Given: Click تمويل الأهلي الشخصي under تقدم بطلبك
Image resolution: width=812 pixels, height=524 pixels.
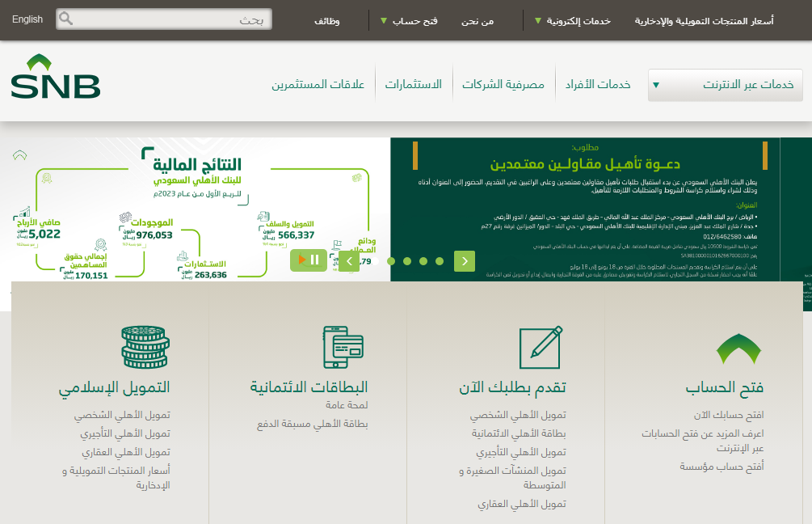Looking at the screenshot, I should [518, 415].
